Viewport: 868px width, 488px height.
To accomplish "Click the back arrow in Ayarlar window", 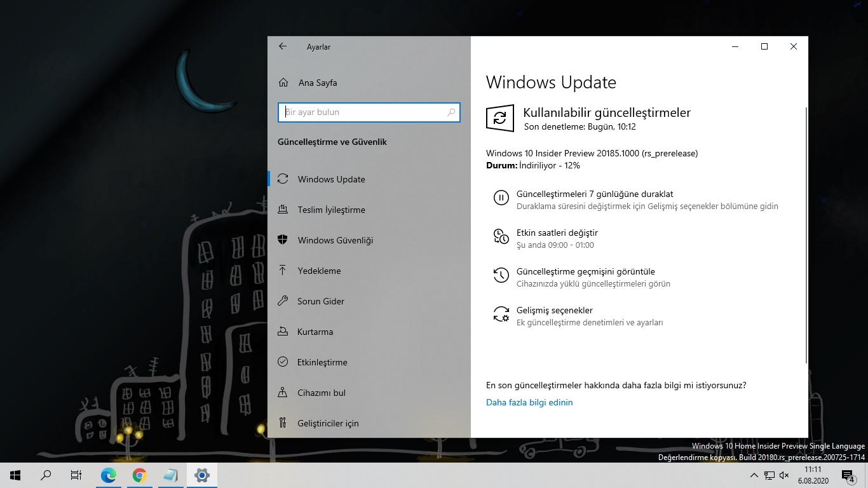I will click(283, 46).
